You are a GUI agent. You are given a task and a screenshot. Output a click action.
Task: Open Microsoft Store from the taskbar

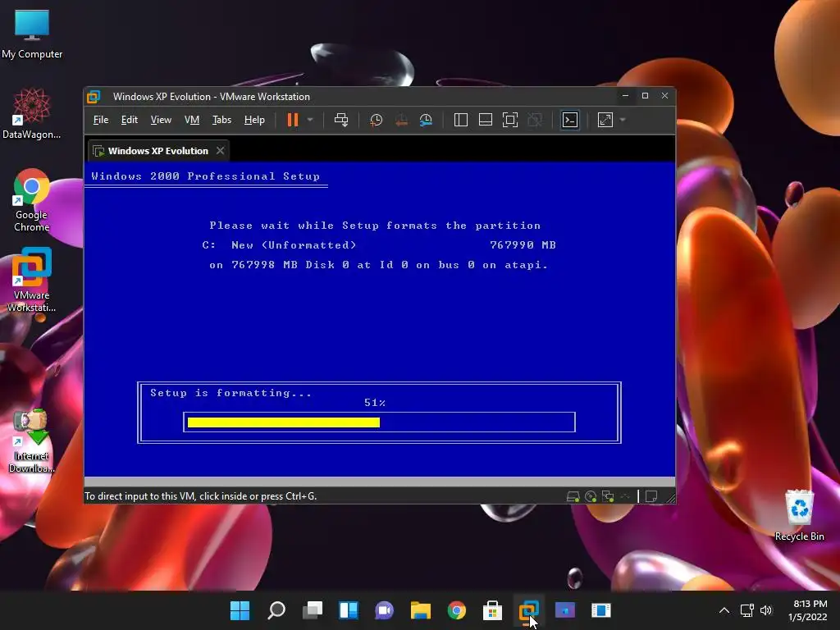click(x=492, y=610)
